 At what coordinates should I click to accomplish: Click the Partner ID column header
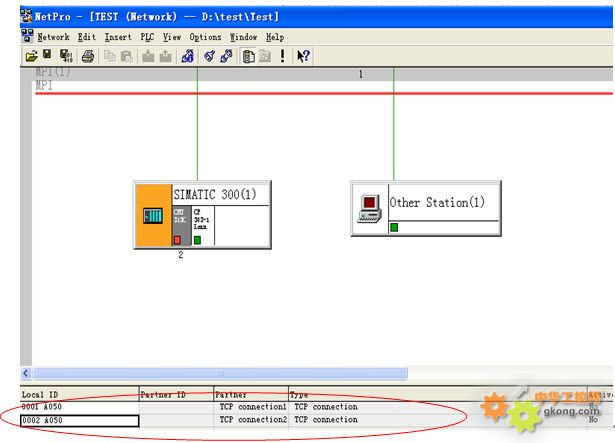tap(176, 394)
